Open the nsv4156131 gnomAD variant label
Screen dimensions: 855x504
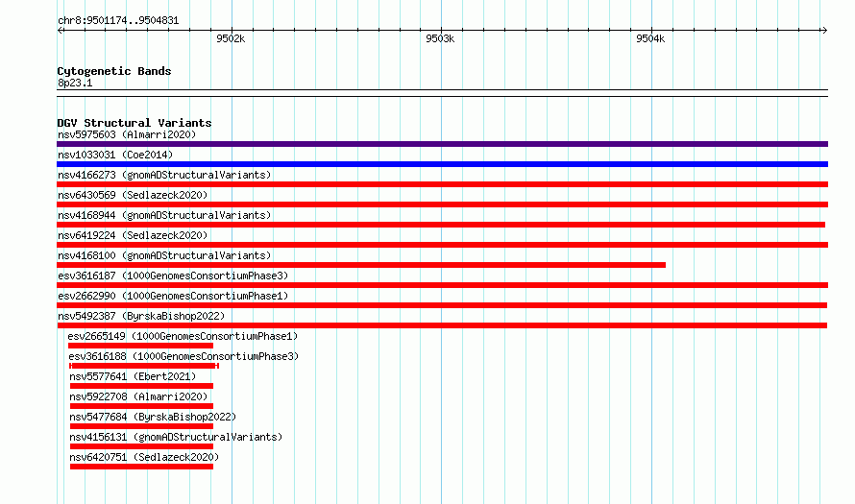(x=176, y=437)
